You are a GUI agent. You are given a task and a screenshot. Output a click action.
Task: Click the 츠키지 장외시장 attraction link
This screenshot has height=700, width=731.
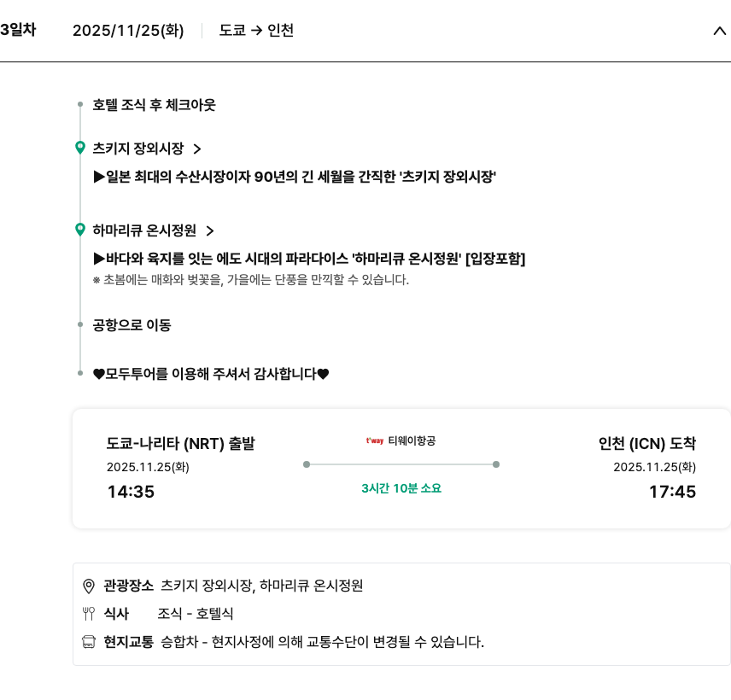pyautogui.click(x=138, y=149)
